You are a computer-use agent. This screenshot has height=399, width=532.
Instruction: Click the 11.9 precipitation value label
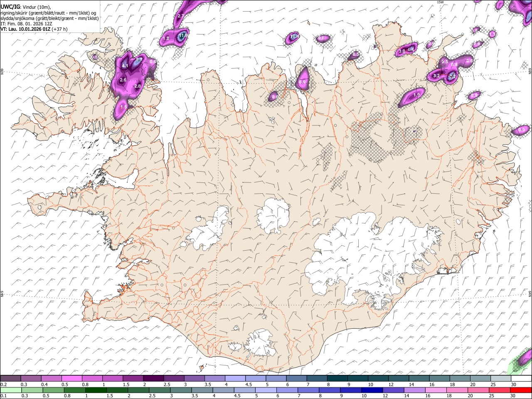coord(183,36)
